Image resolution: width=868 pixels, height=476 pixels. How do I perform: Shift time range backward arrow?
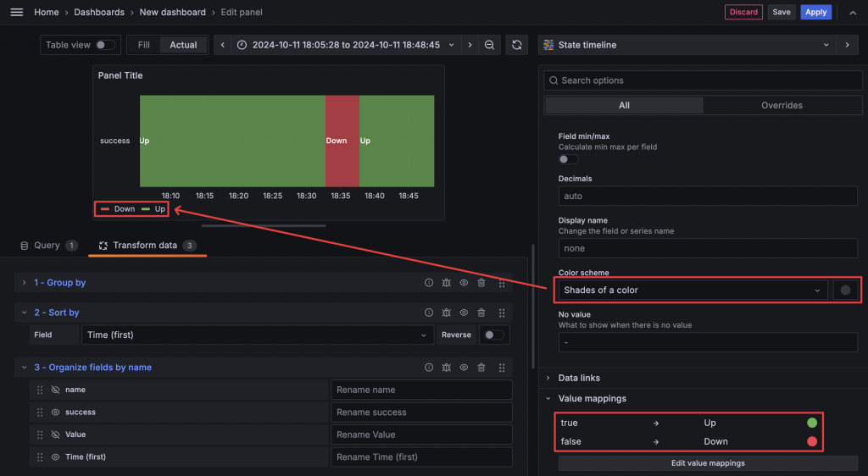223,46
